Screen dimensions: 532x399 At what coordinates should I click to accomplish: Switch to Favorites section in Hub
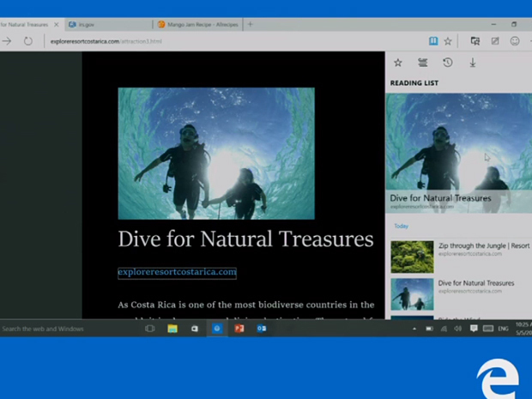398,63
